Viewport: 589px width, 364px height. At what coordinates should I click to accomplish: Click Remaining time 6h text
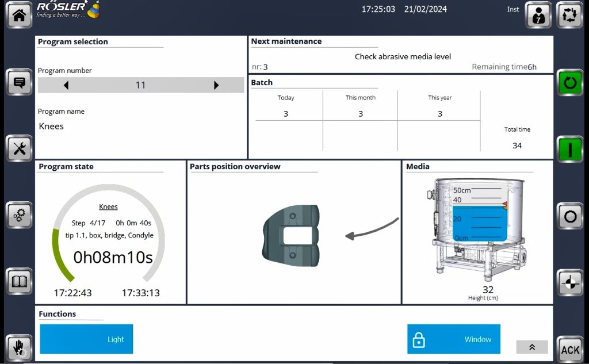pos(504,67)
